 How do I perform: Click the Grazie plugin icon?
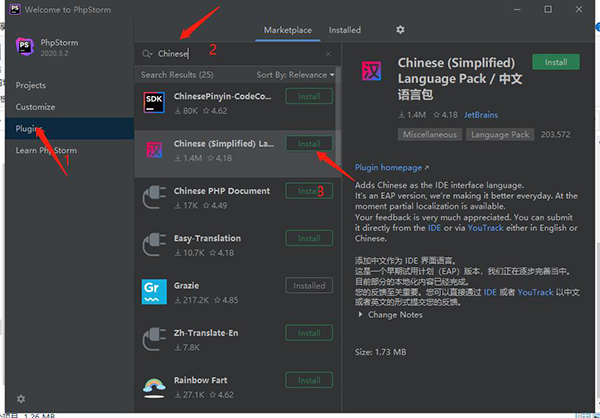[x=154, y=292]
